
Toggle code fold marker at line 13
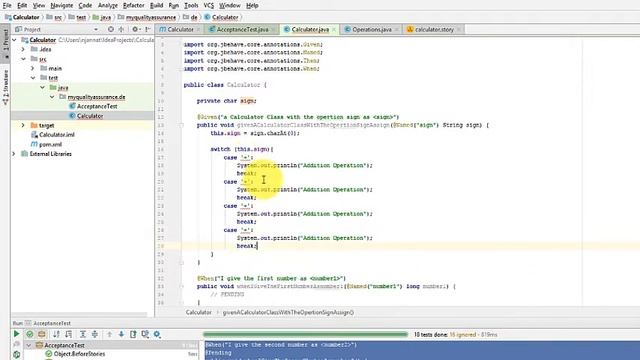(x=182, y=125)
